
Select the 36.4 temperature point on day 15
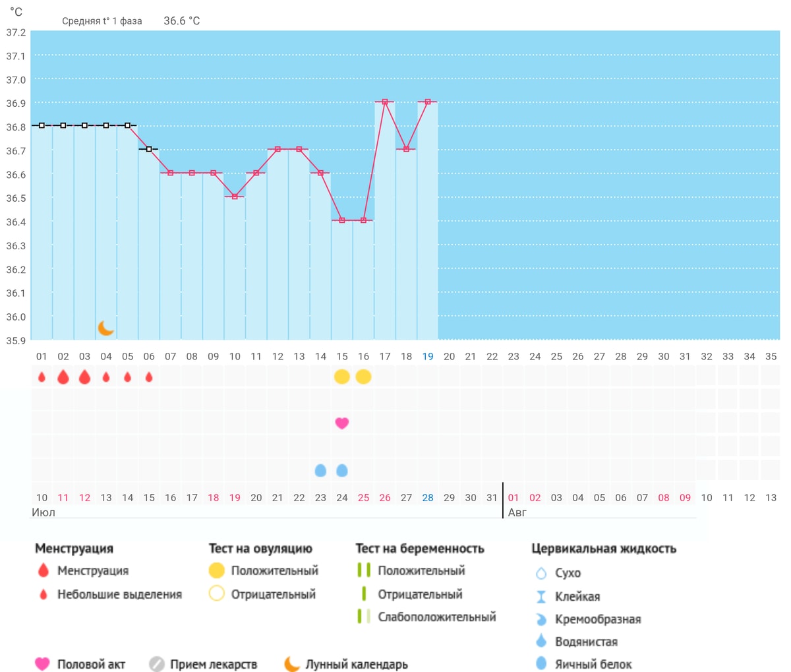pos(342,220)
